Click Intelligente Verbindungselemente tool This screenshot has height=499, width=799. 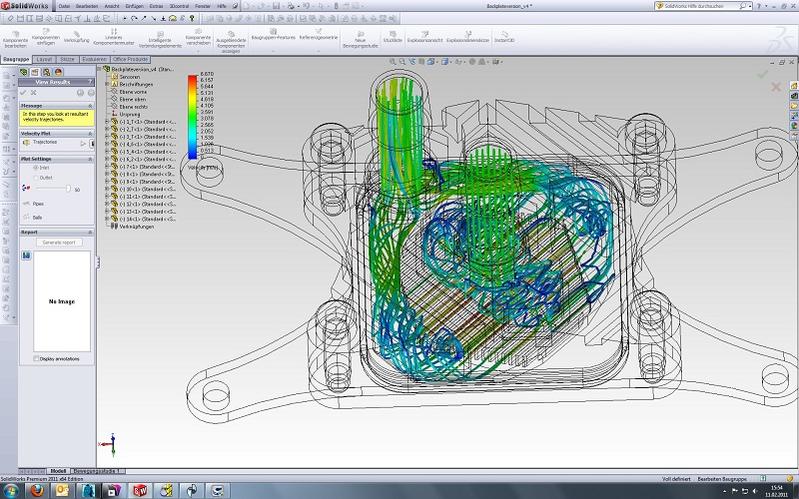pyautogui.click(x=160, y=40)
